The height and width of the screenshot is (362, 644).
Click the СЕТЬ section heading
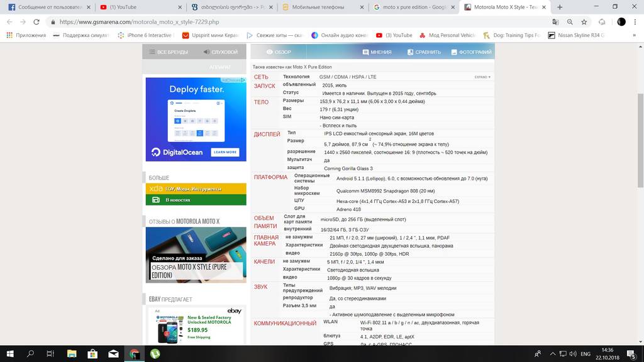tap(261, 77)
